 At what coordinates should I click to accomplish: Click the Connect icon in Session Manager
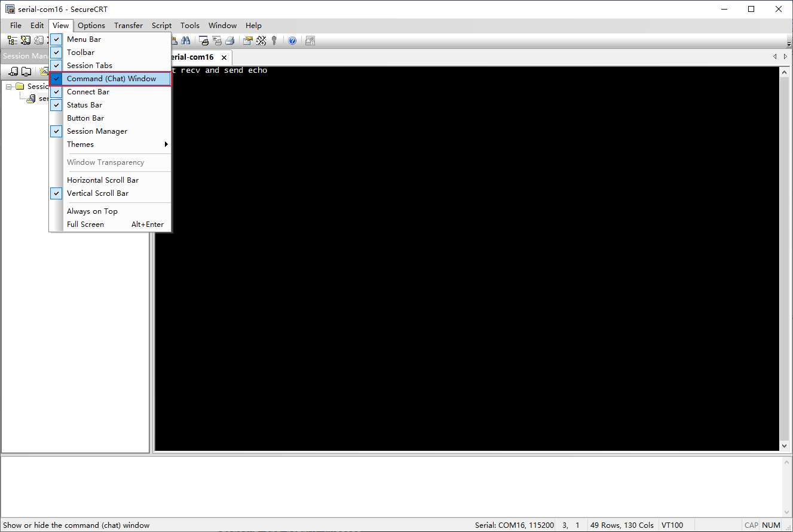click(14, 71)
